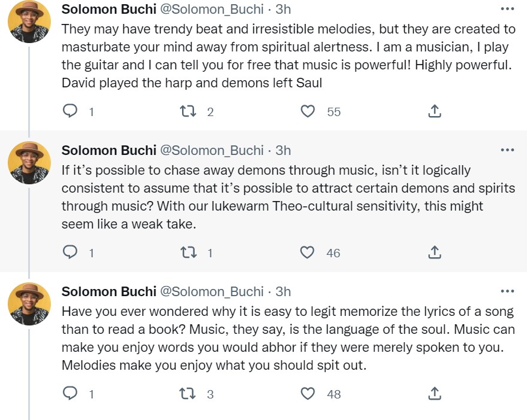Like the tweet with 48 likes
The width and height of the screenshot is (527, 420).
[x=308, y=394]
